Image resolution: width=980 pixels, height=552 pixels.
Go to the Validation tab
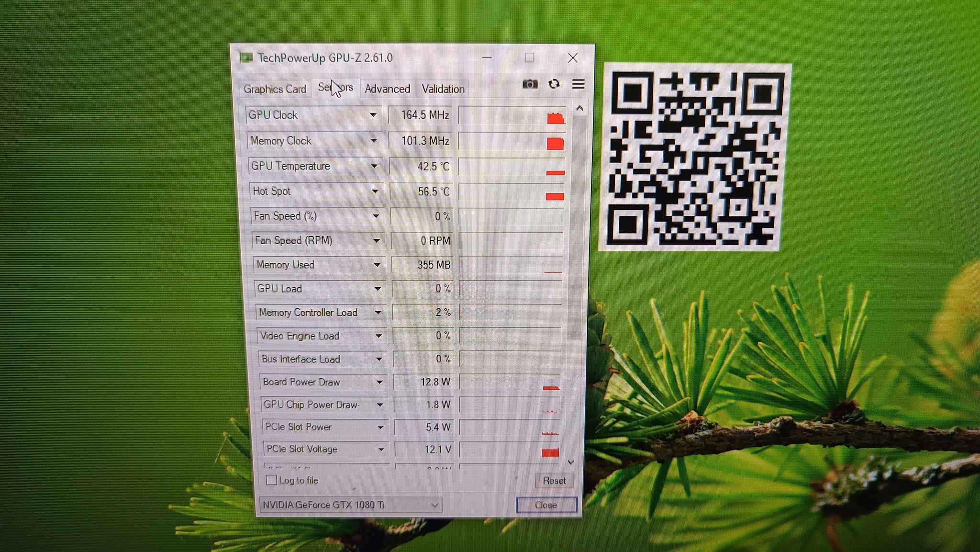443,89
